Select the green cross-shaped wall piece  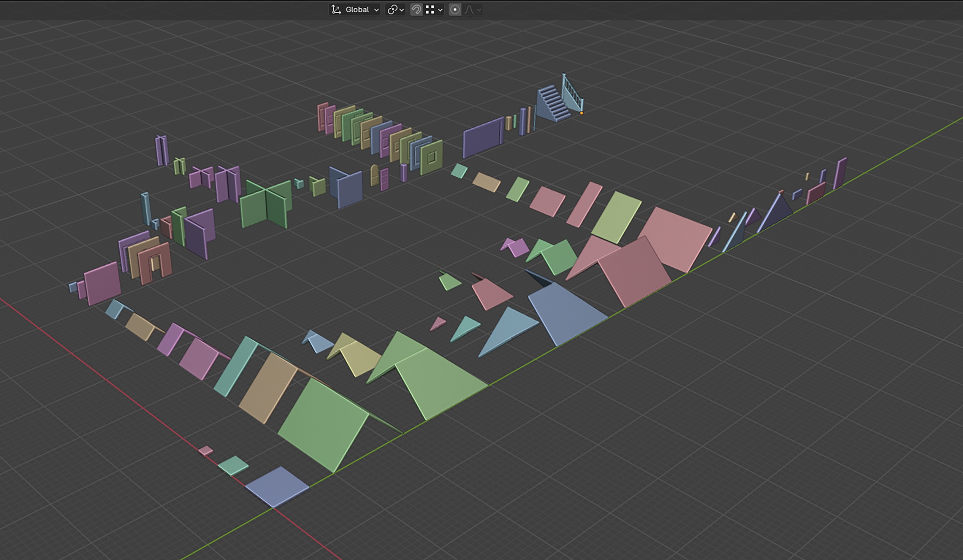[x=266, y=204]
